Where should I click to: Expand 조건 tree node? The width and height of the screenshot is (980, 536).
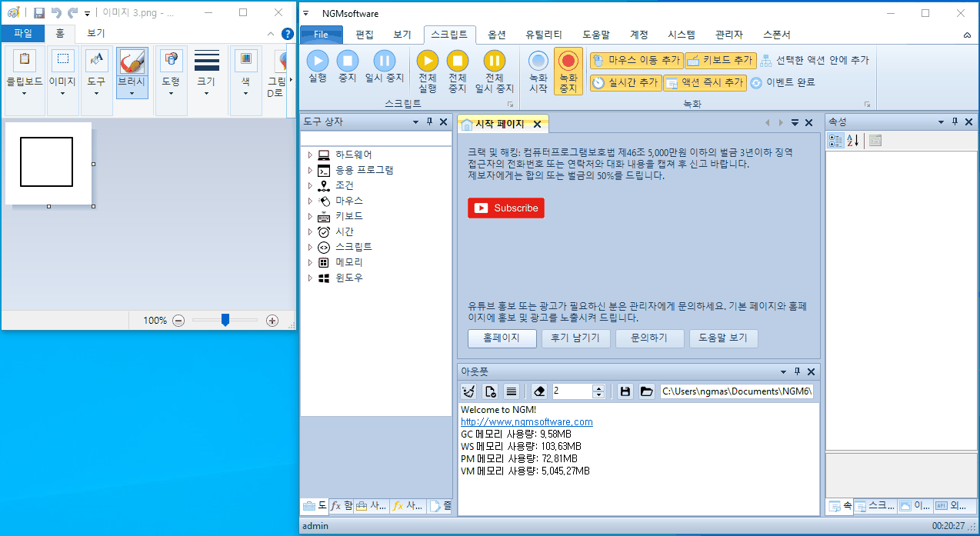310,185
